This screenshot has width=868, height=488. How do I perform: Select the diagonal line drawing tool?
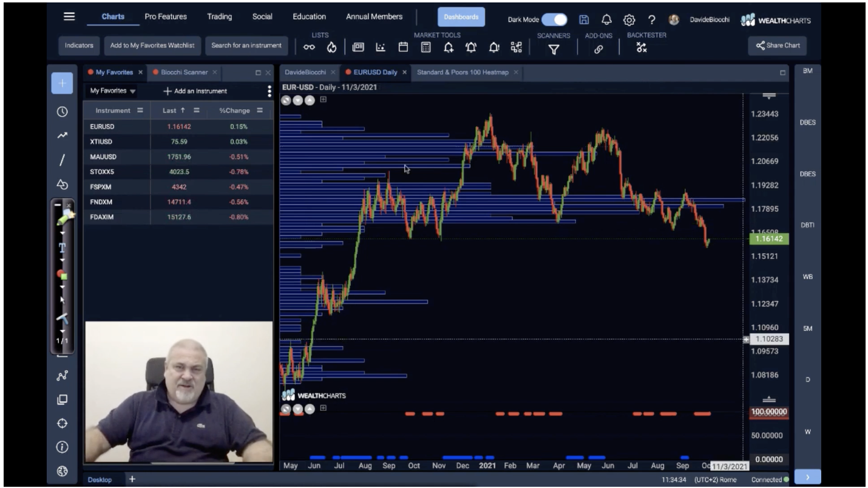point(62,160)
